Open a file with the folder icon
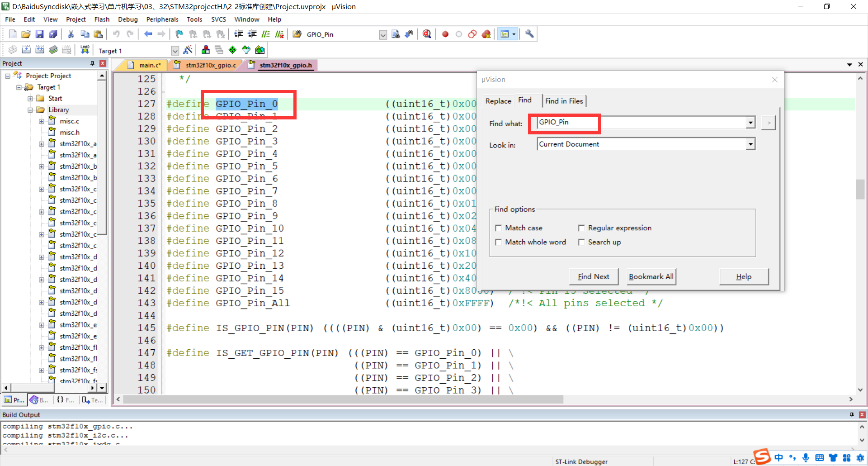Image resolution: width=868 pixels, height=466 pixels. click(26, 34)
